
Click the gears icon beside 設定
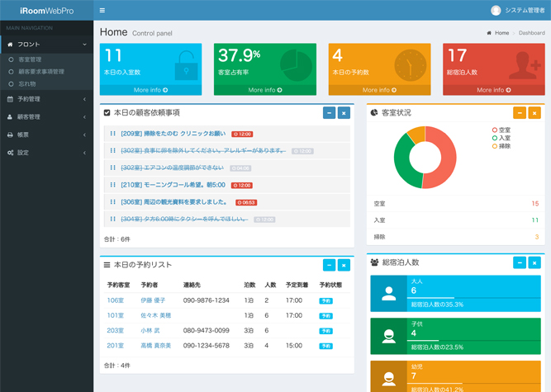[x=10, y=153]
